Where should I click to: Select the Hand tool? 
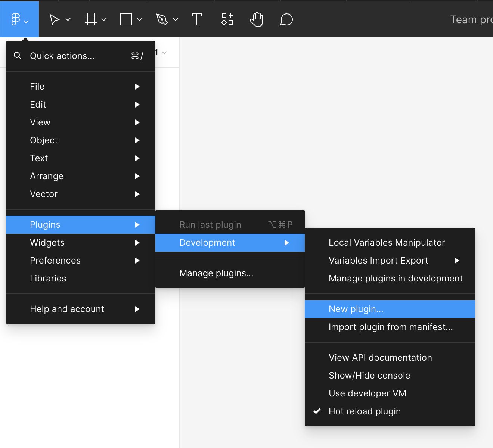[x=257, y=19]
